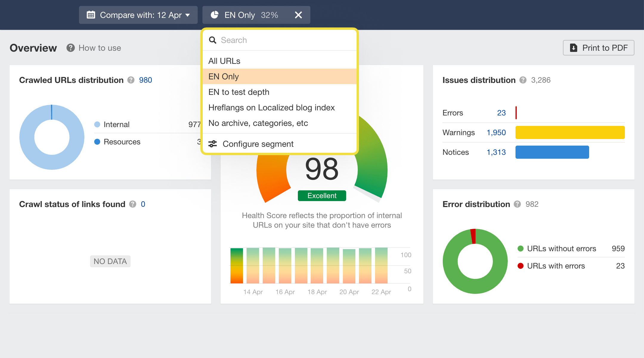Viewport: 644px width, 358px height.
Task: Click the first bright health score history bar
Action: coord(237,266)
